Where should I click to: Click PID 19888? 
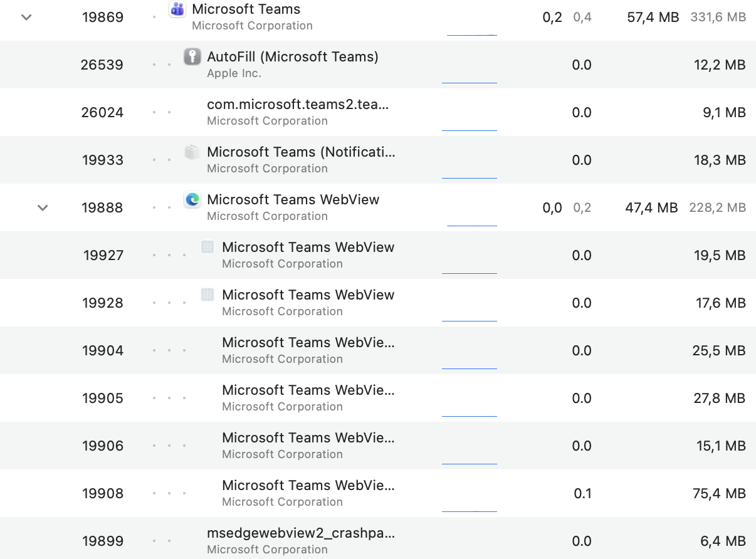point(103,207)
